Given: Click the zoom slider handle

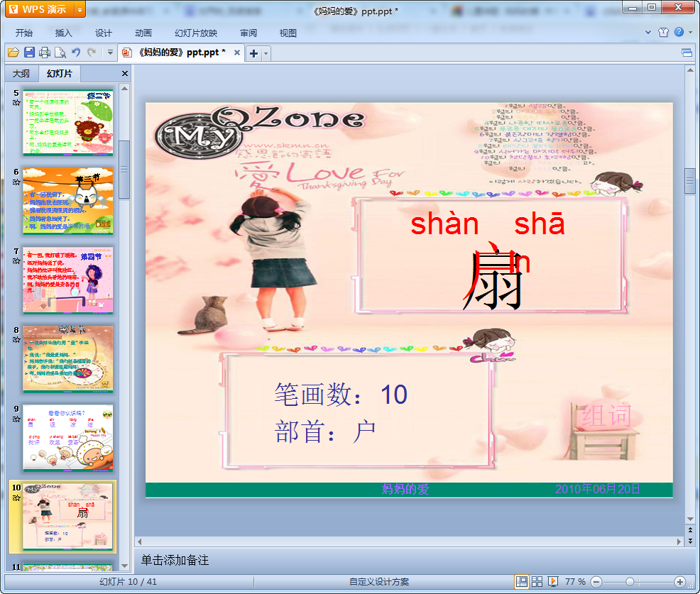Looking at the screenshot, I should tap(630, 581).
